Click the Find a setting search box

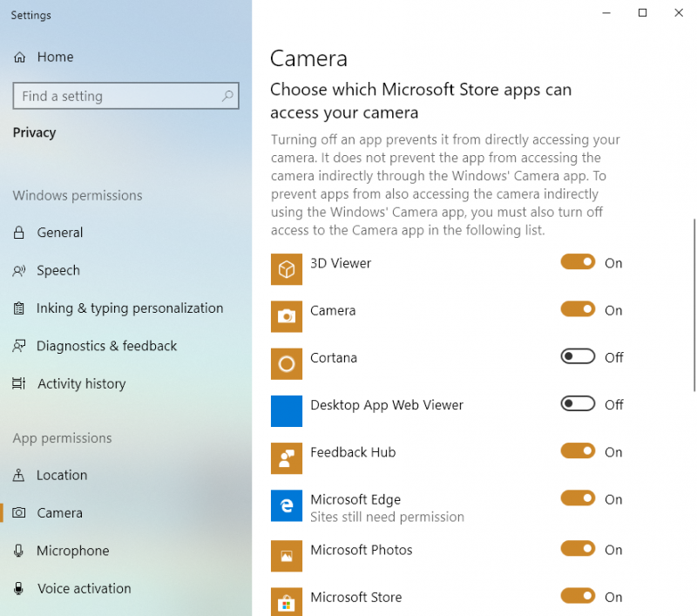tap(125, 96)
